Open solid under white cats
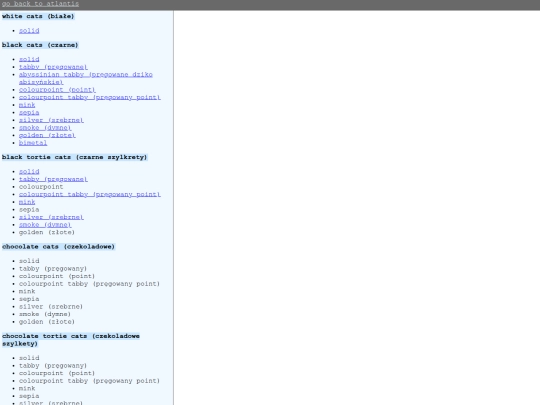 pos(29,31)
